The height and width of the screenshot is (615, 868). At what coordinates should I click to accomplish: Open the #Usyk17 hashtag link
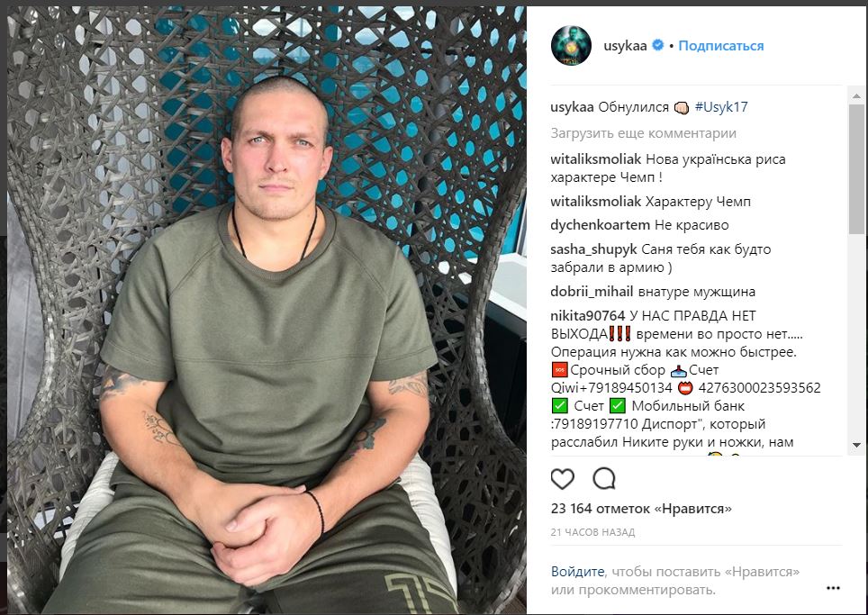coord(721,107)
